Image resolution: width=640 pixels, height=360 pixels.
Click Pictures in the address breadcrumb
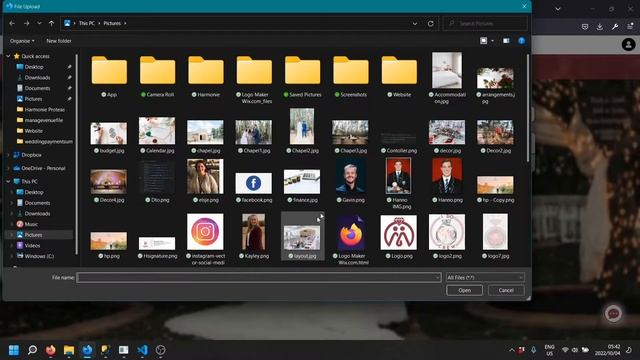tap(112, 24)
